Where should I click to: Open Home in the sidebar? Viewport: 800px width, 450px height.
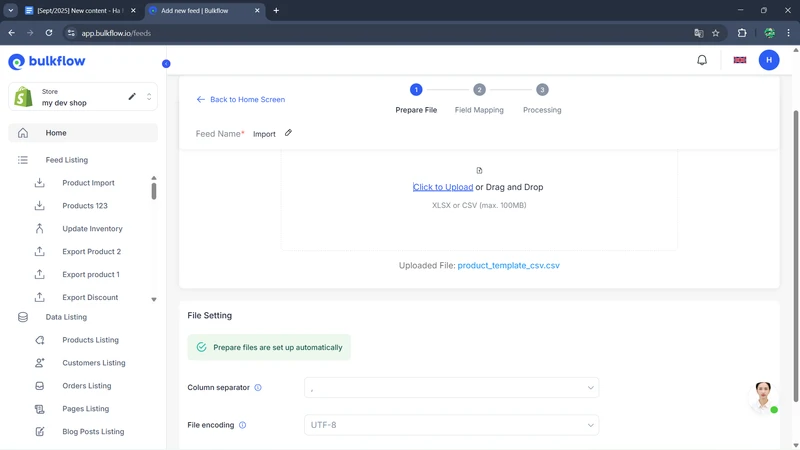pos(56,133)
